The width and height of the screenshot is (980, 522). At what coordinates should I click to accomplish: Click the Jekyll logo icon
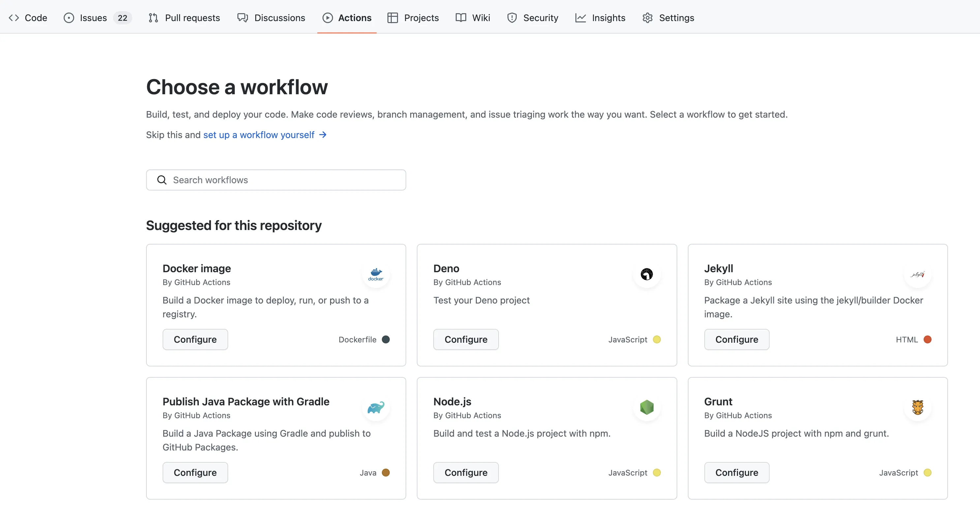point(917,274)
